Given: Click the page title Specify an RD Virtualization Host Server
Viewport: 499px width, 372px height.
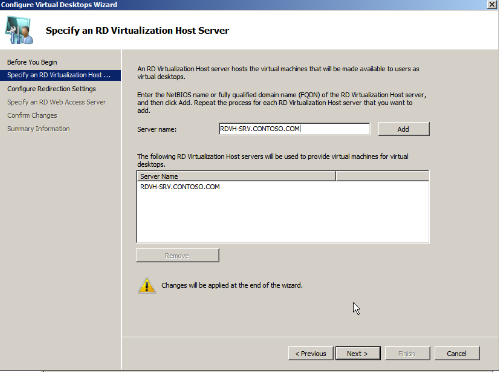Looking at the screenshot, I should [137, 31].
